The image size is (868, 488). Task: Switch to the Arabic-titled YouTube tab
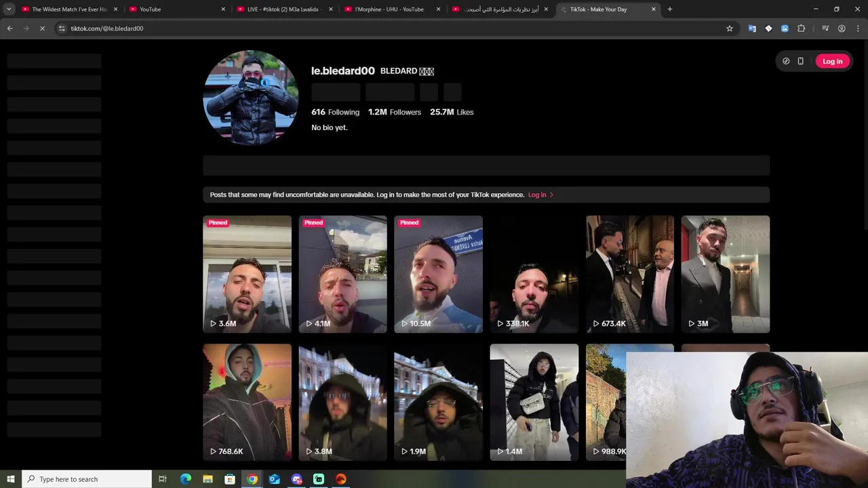(x=500, y=9)
